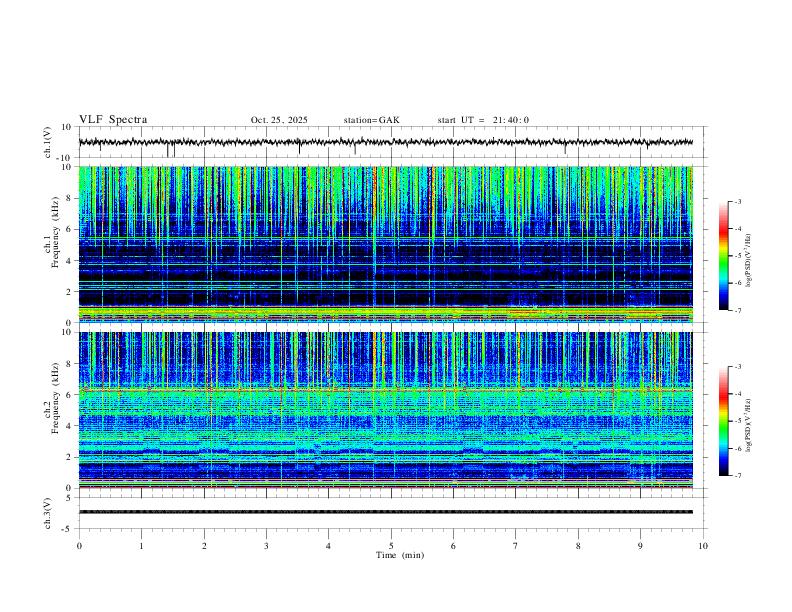Click the "start UT = 21:40:0" header text

point(483,120)
